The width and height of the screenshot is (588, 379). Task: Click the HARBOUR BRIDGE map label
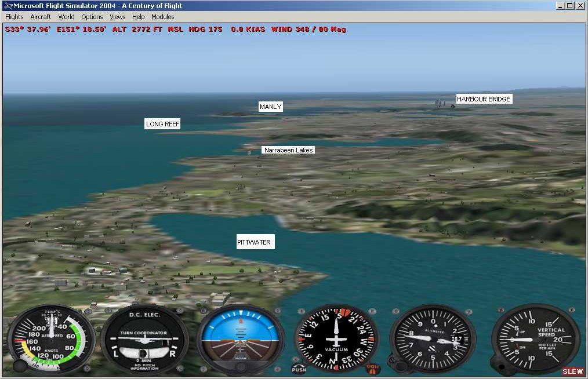tap(484, 99)
